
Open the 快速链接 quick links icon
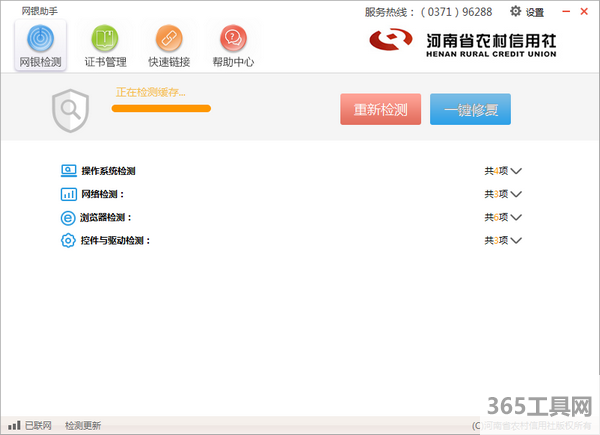pyautogui.click(x=169, y=40)
